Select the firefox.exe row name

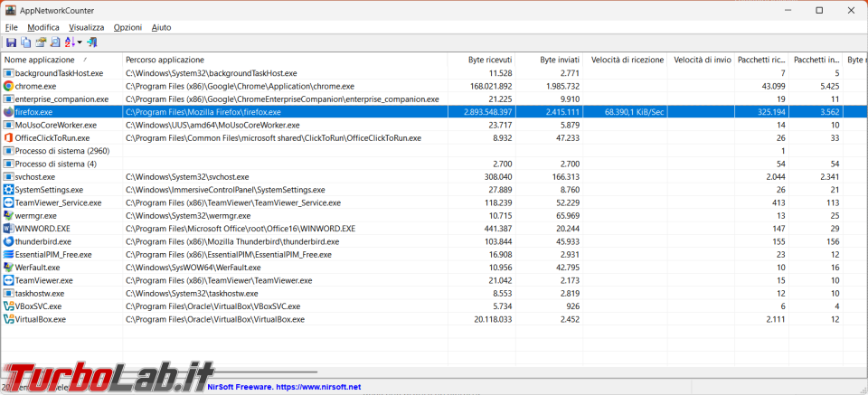pyautogui.click(x=33, y=112)
